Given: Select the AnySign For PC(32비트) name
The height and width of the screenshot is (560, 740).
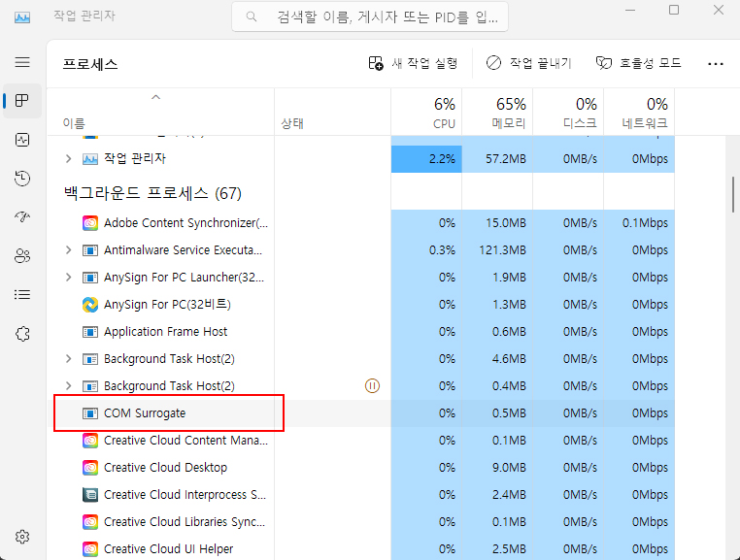Looking at the screenshot, I should tap(167, 305).
